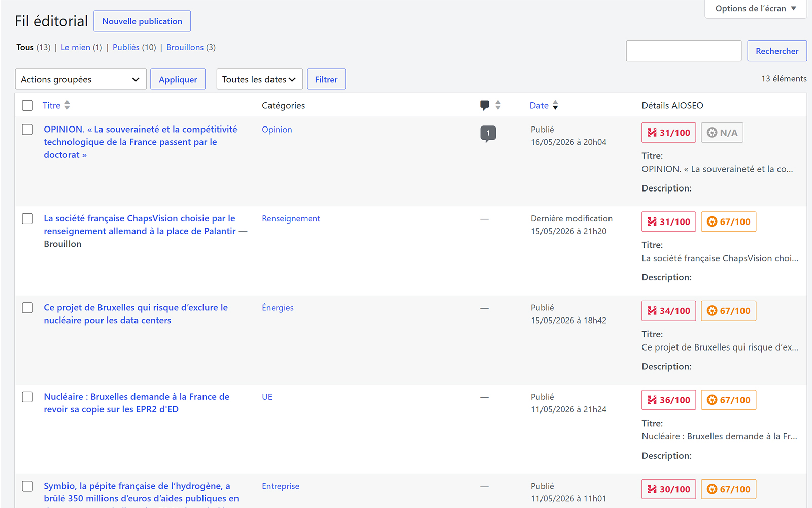The image size is (812, 508).
Task: Open the Renseignement category link
Action: tap(291, 218)
